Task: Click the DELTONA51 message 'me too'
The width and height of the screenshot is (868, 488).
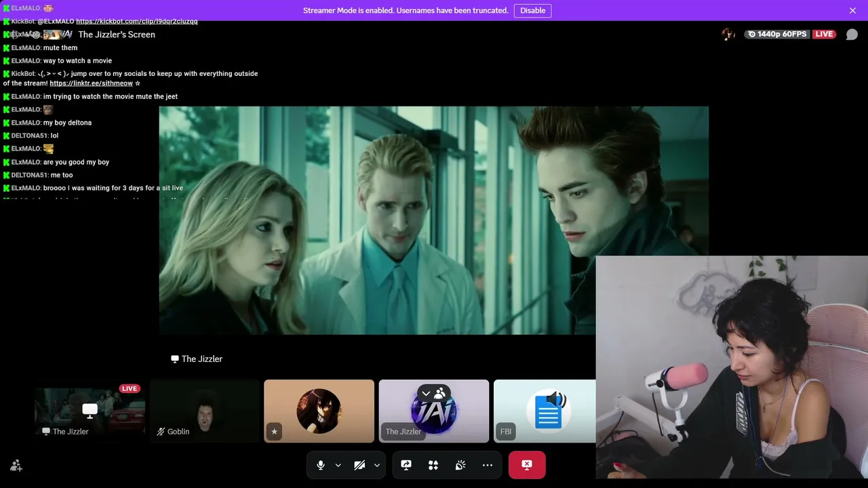Action: [x=62, y=175]
